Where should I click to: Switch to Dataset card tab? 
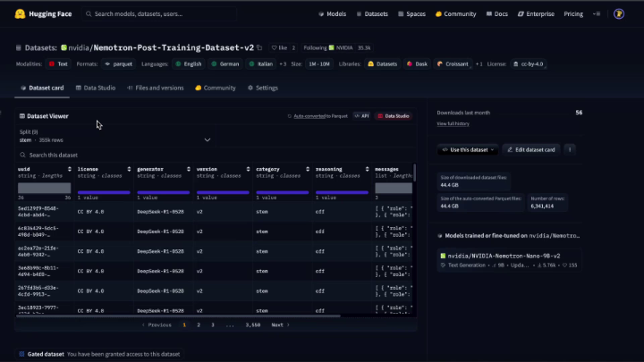(x=42, y=88)
